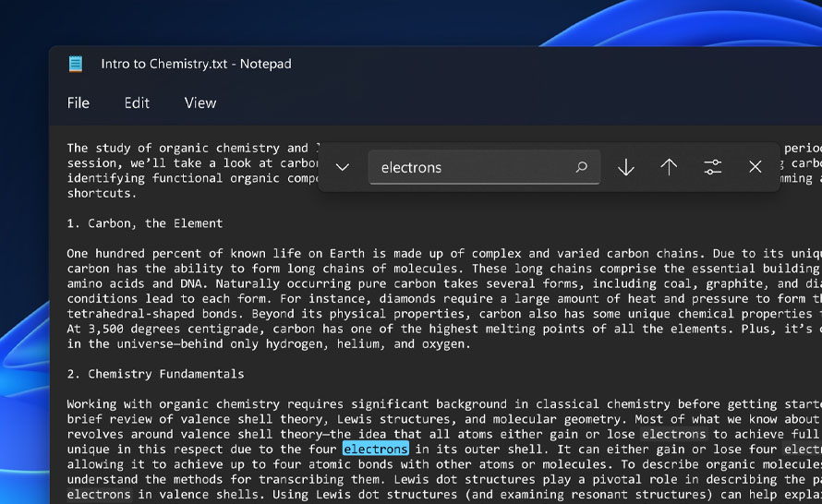Click the text brief review of valence

pos(149,420)
